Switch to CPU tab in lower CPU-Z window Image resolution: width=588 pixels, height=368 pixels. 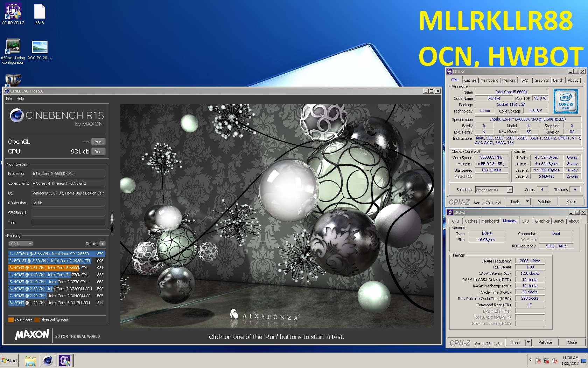(x=455, y=221)
